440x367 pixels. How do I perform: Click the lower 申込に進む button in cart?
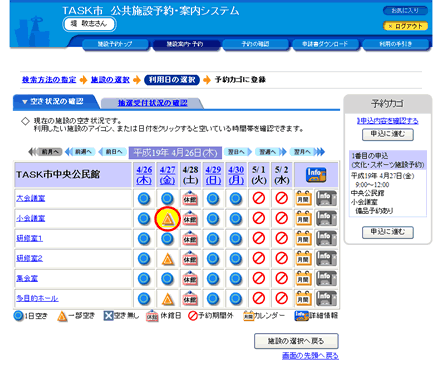(388, 232)
